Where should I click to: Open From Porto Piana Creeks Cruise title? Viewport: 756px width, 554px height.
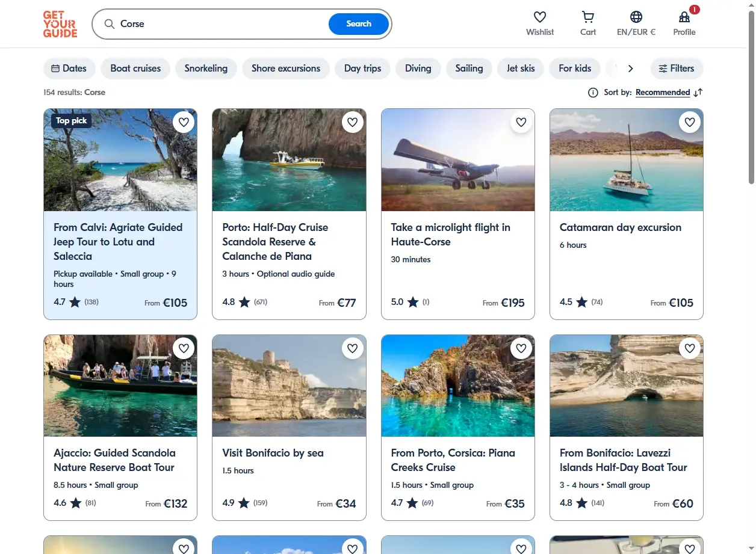click(453, 460)
